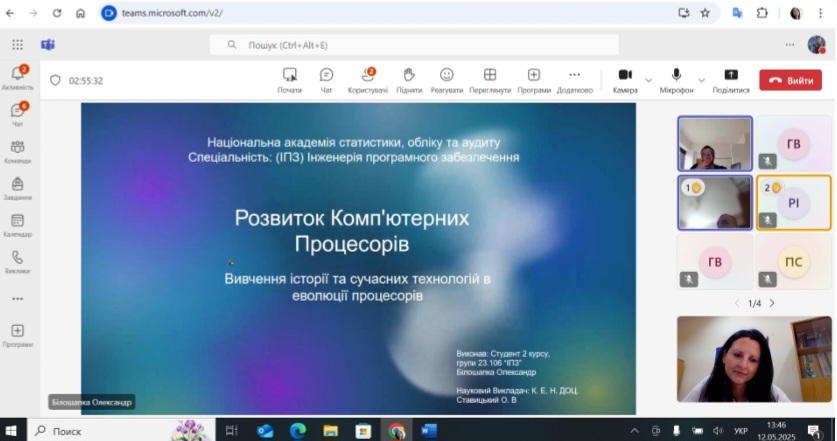The width and height of the screenshot is (837, 441).
Task: Go to Календар in Teams sidebar
Action: (x=17, y=224)
